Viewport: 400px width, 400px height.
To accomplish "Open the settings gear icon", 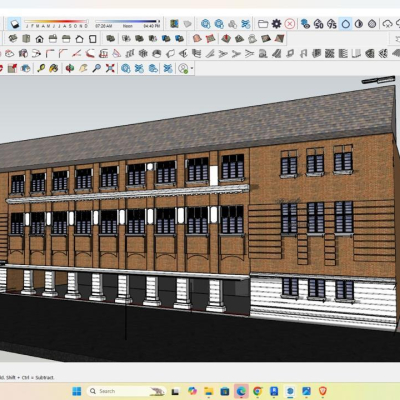I will coord(276,24).
